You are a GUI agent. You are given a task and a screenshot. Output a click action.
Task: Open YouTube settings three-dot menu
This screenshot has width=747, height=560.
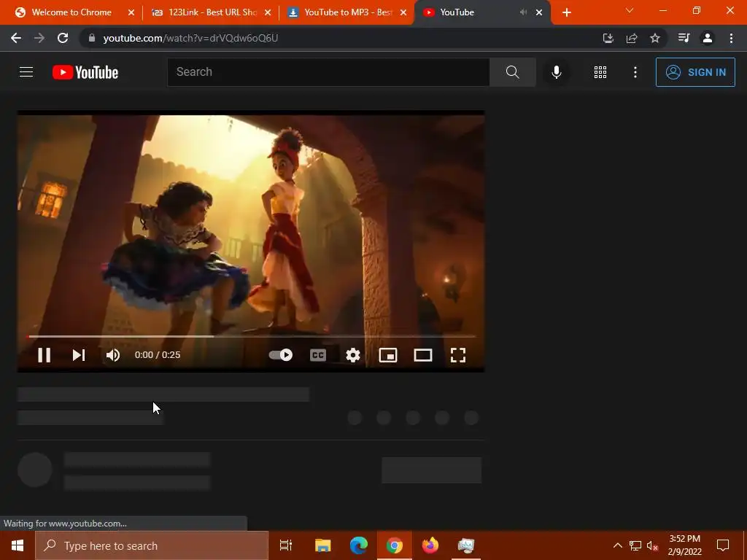pyautogui.click(x=635, y=72)
